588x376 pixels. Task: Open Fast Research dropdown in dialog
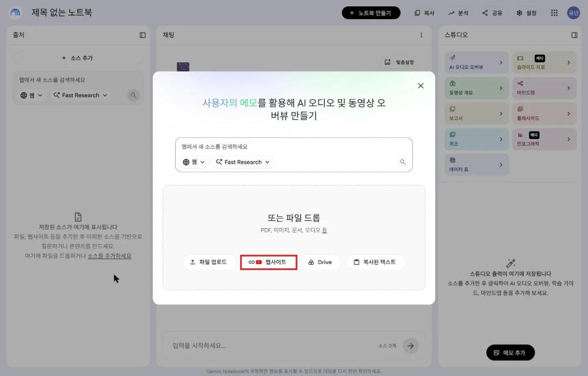pos(243,162)
